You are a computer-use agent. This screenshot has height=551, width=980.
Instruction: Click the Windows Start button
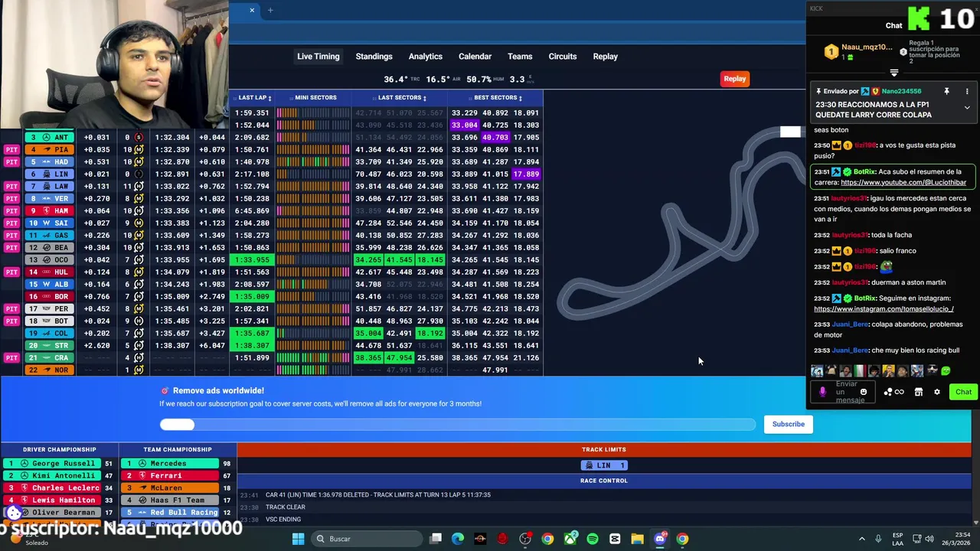(298, 539)
